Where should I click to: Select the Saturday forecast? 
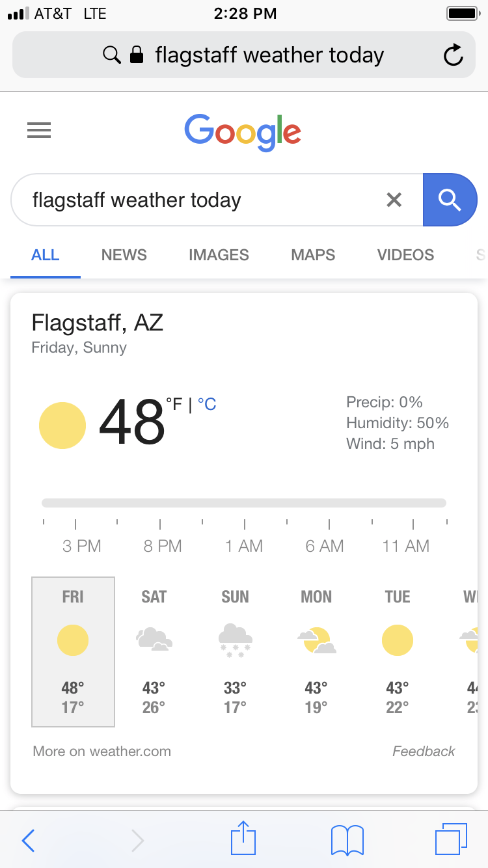pyautogui.click(x=154, y=651)
